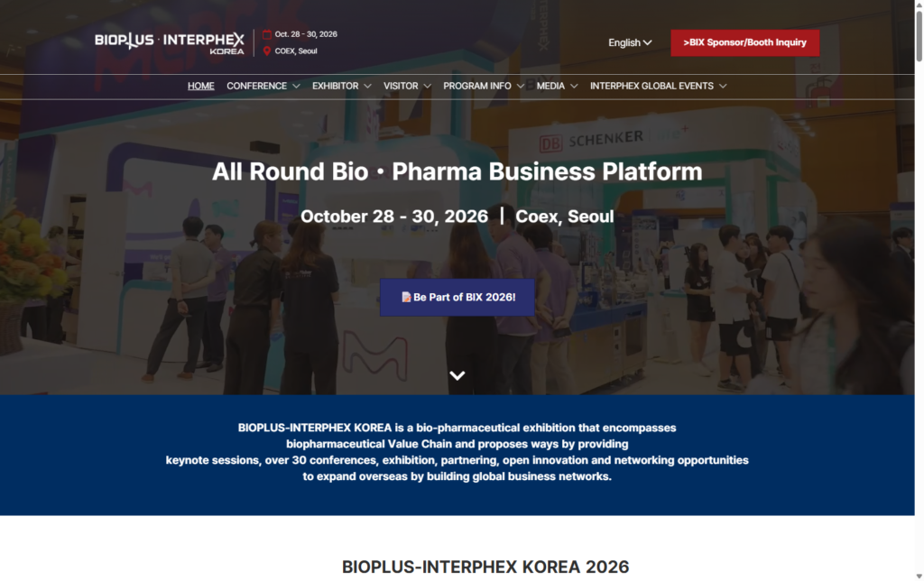
Task: Open the MEDIA menu
Action: (x=557, y=86)
